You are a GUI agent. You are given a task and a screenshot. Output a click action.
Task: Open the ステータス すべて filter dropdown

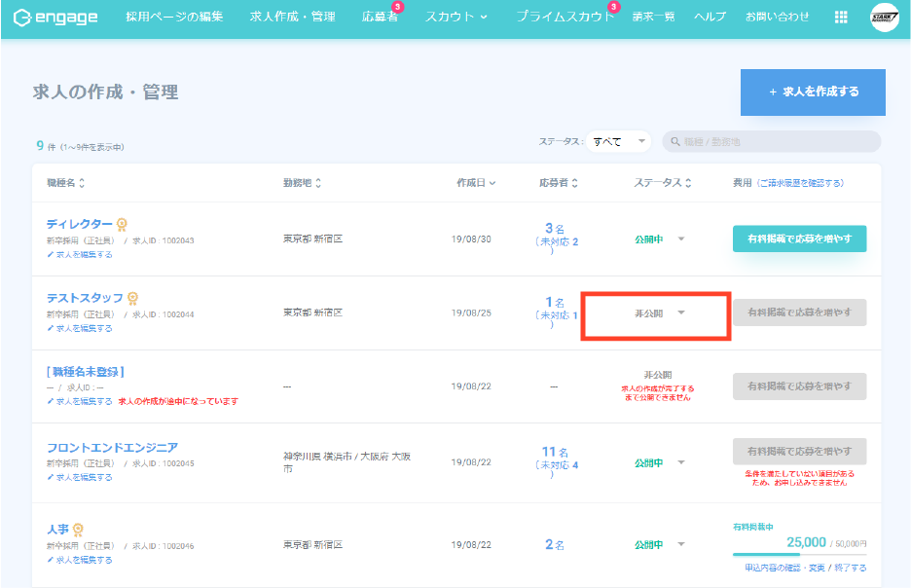[x=618, y=142]
